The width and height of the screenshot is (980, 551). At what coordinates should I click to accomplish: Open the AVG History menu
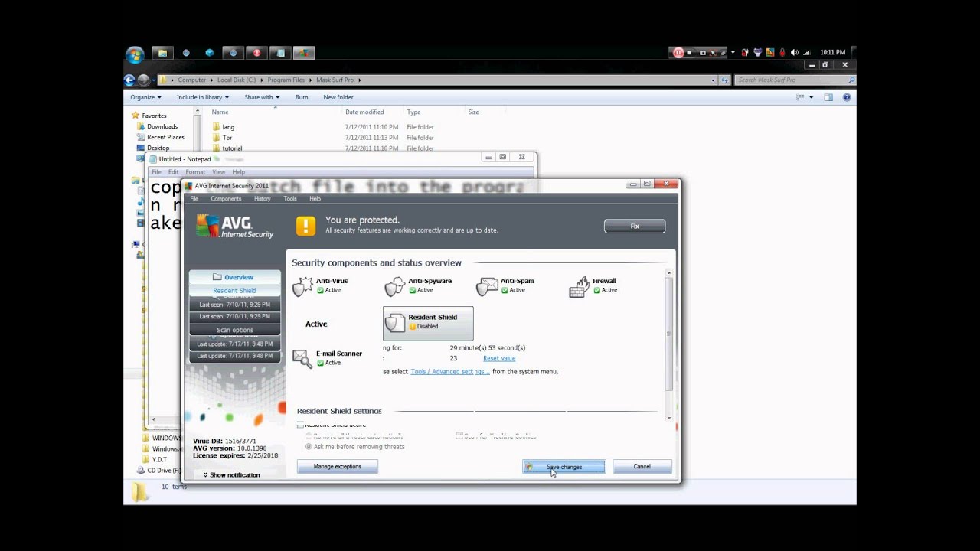click(263, 199)
